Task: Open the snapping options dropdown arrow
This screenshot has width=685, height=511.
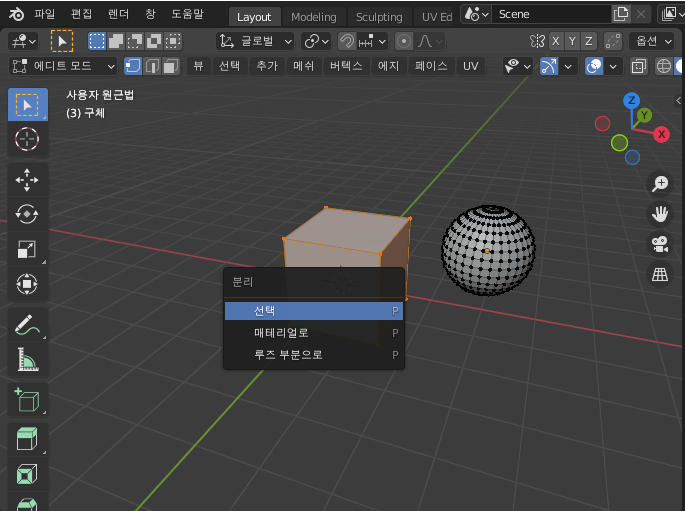Action: click(372, 41)
